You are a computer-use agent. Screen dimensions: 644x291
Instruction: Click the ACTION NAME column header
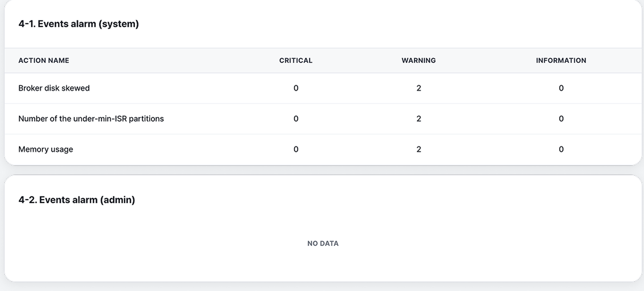click(x=44, y=61)
